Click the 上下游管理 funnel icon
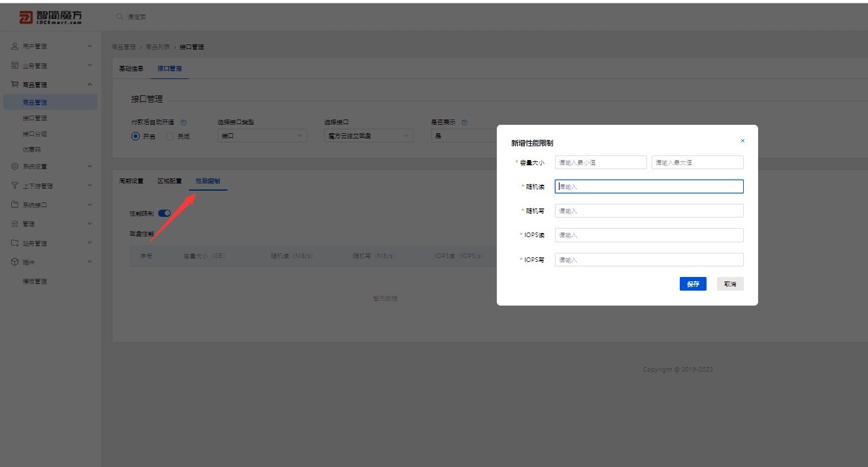Screen dimensions: 868x467 (x=14, y=185)
